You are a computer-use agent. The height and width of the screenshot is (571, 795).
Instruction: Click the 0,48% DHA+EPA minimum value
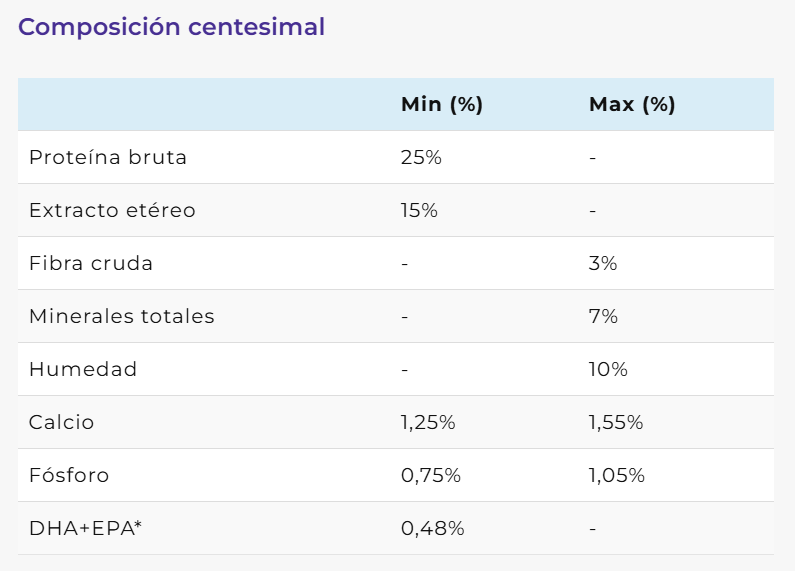[432, 529]
